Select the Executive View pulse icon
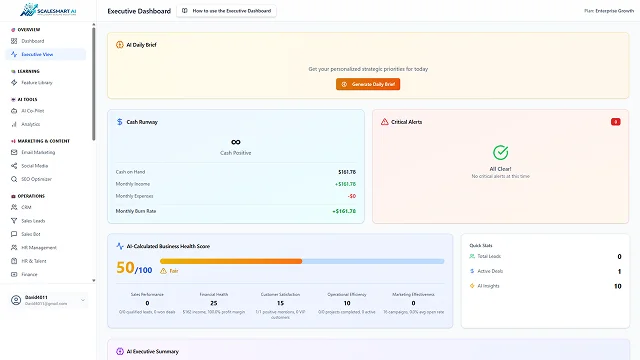This screenshot has width=640, height=360. click(x=14, y=54)
